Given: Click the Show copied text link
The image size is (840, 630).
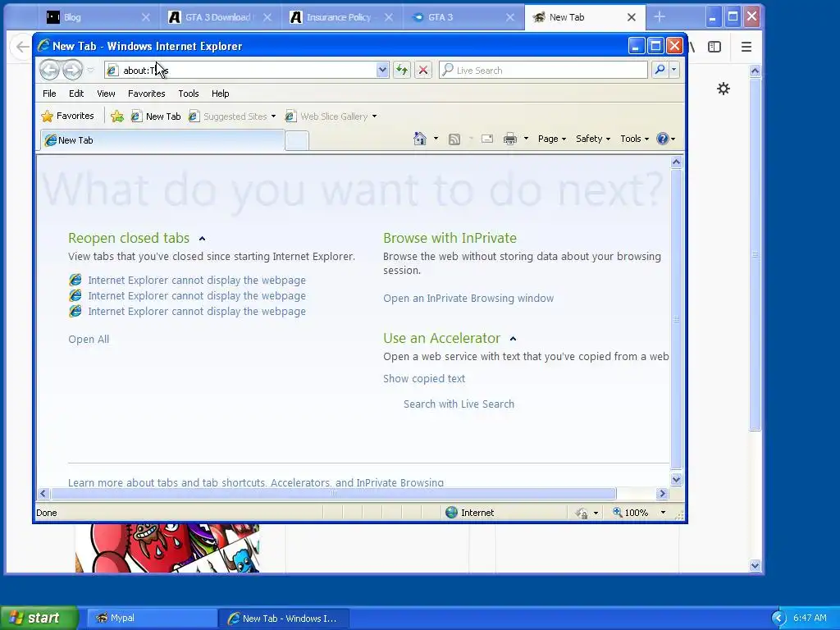Looking at the screenshot, I should pos(424,378).
